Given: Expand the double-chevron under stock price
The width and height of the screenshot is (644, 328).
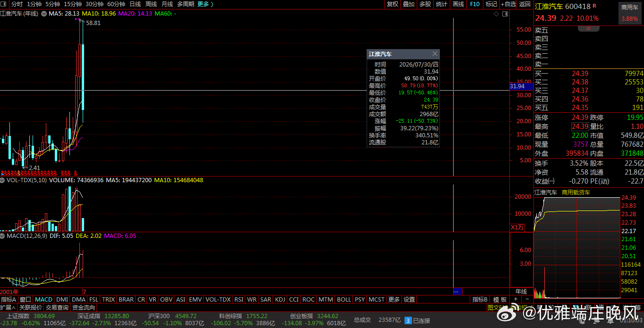Looking at the screenshot, I should 589,29.
